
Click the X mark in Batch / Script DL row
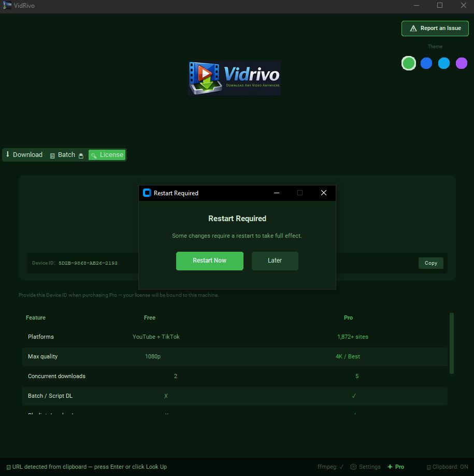tap(166, 396)
